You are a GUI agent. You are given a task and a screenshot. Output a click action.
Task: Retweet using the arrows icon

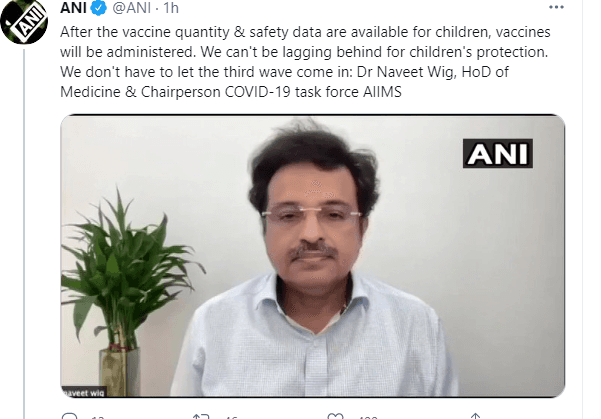click(201, 416)
